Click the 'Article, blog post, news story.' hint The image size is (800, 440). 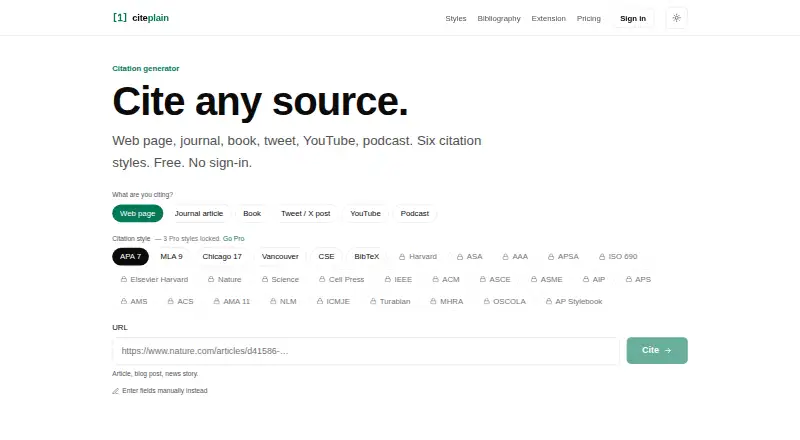pos(155,374)
